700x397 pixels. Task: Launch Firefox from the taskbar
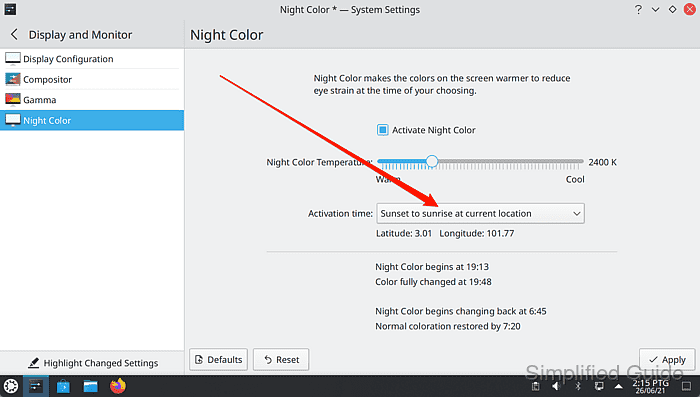118,386
